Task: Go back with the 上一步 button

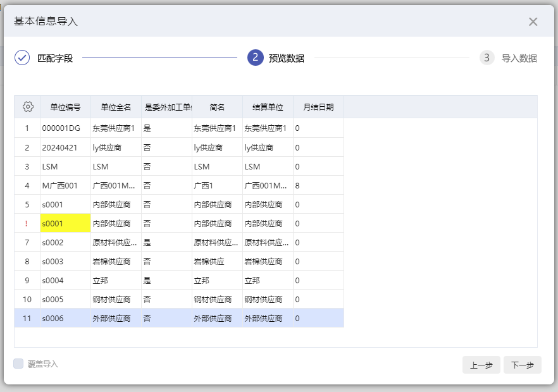Action: 481,365
